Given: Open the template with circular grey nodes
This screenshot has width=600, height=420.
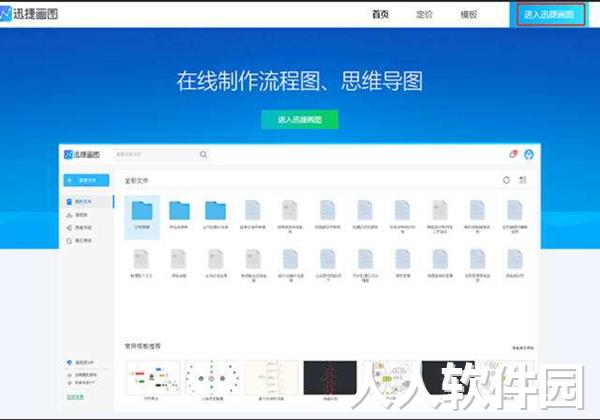Looking at the screenshot, I should click(x=212, y=377).
